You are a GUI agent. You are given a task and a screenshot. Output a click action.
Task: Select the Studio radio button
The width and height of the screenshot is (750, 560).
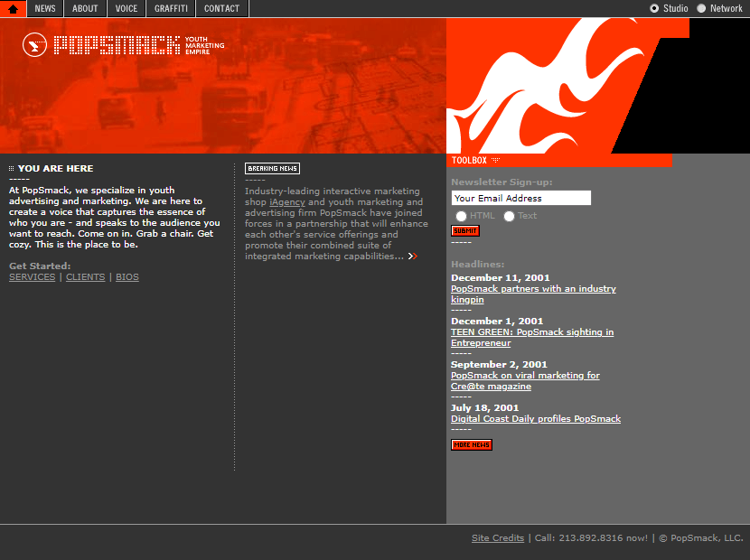654,8
